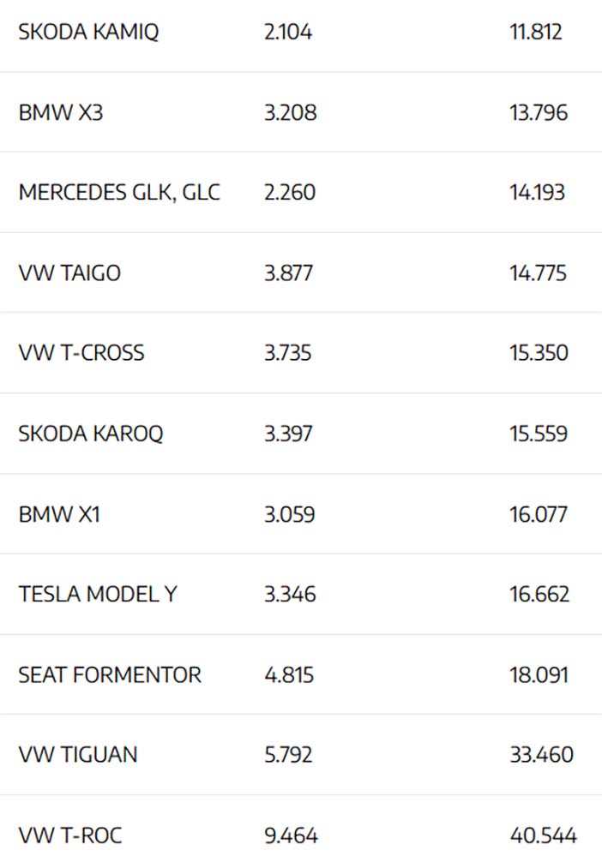Screen dimensions: 602x868
Task: Select MERCEDES GLK, GLC text
Action: tap(119, 193)
